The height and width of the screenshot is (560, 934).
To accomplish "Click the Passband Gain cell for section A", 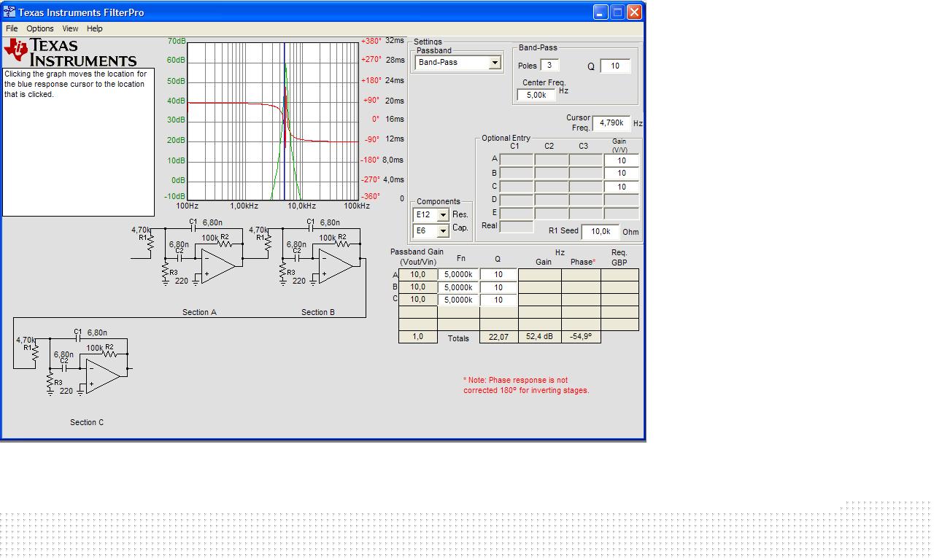I will pyautogui.click(x=418, y=275).
